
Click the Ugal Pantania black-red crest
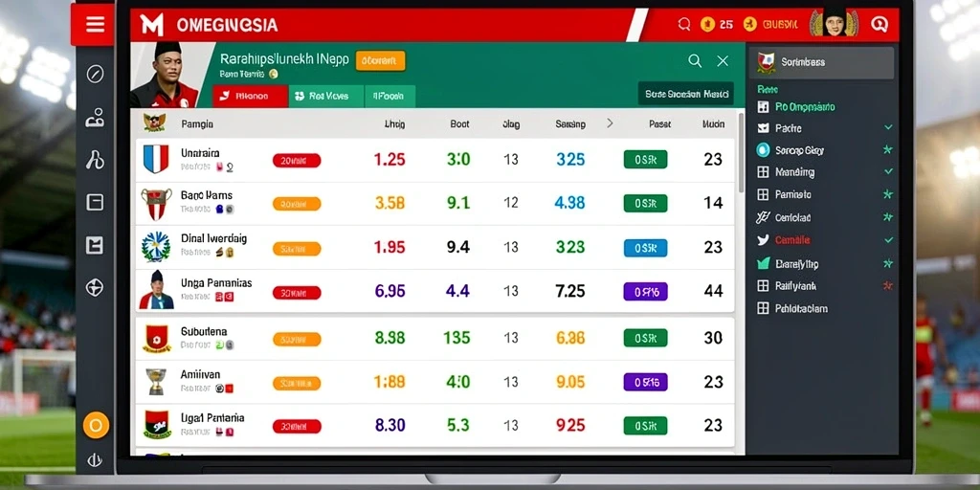pos(157,424)
